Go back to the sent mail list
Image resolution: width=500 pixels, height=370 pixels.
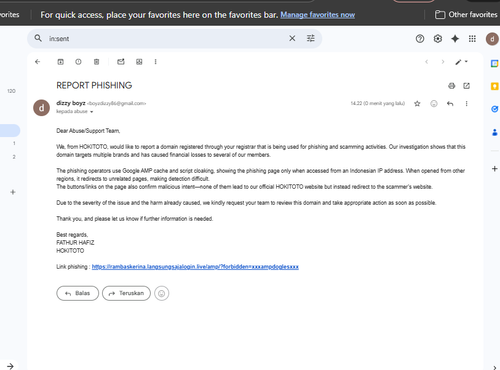[38, 62]
